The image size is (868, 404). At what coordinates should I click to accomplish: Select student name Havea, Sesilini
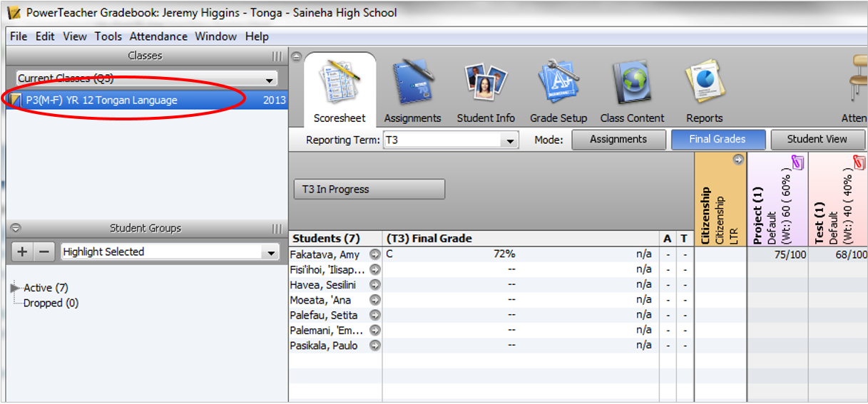point(324,285)
